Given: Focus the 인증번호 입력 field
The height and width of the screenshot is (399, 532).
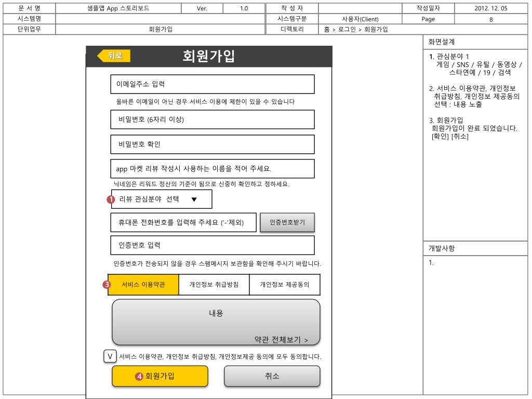Looking at the screenshot, I should click(212, 245).
